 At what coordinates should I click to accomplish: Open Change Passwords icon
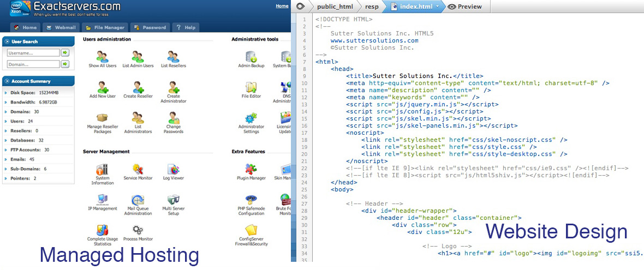point(174,118)
